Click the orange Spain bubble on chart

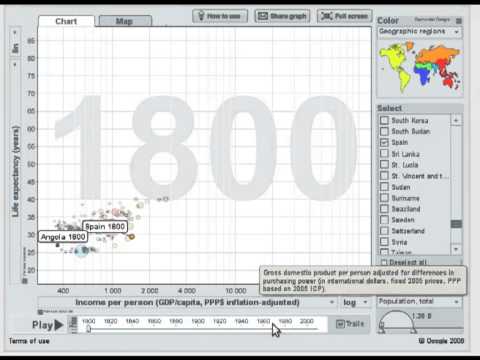pos(131,237)
